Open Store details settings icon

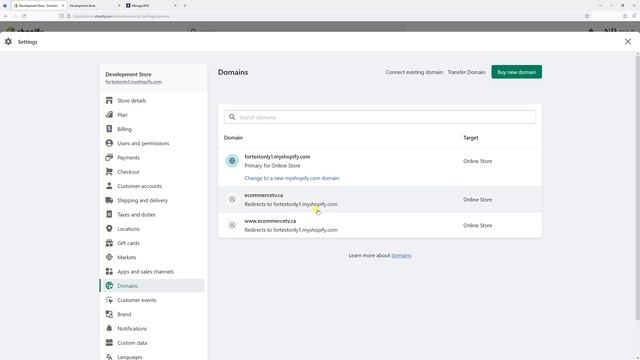109,100
